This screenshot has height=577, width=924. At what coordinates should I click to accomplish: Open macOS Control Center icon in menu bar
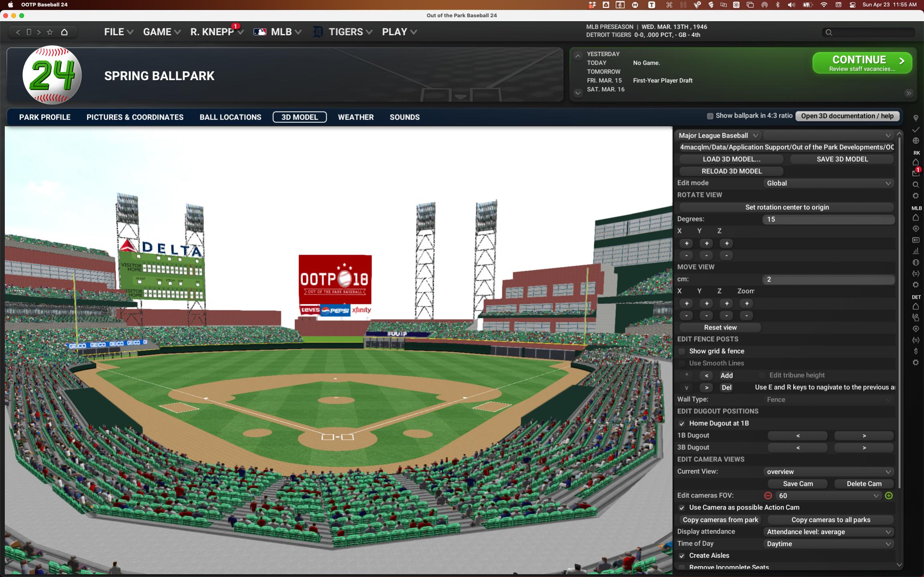click(x=853, y=5)
